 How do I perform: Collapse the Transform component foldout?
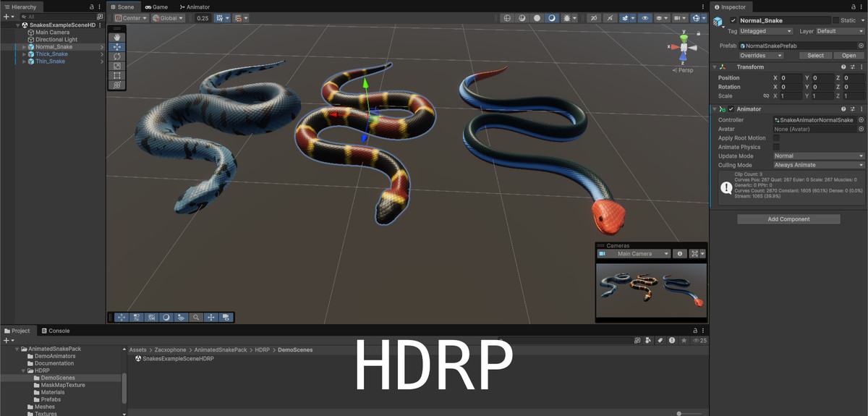tap(716, 67)
